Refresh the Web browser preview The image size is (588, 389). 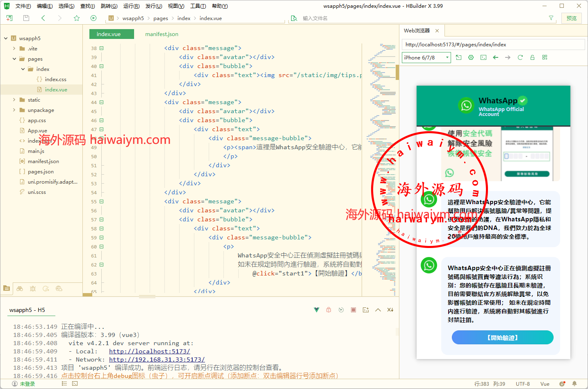520,57
